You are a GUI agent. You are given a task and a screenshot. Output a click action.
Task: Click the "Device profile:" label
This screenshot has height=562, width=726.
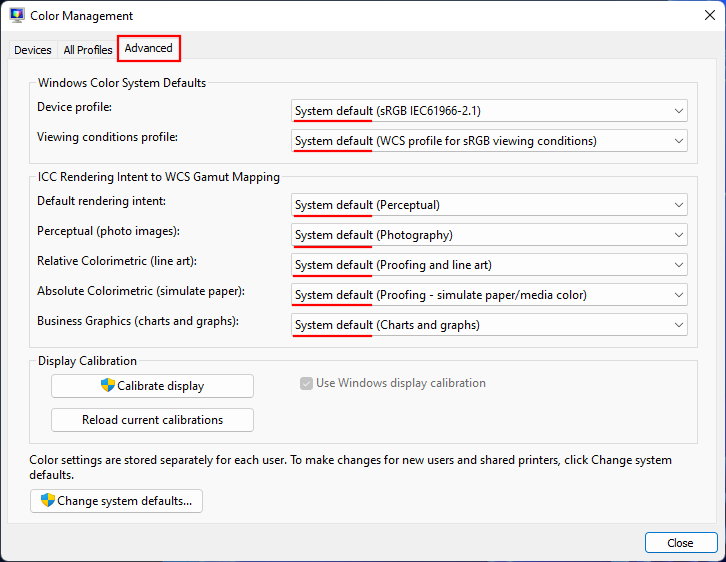(x=75, y=107)
